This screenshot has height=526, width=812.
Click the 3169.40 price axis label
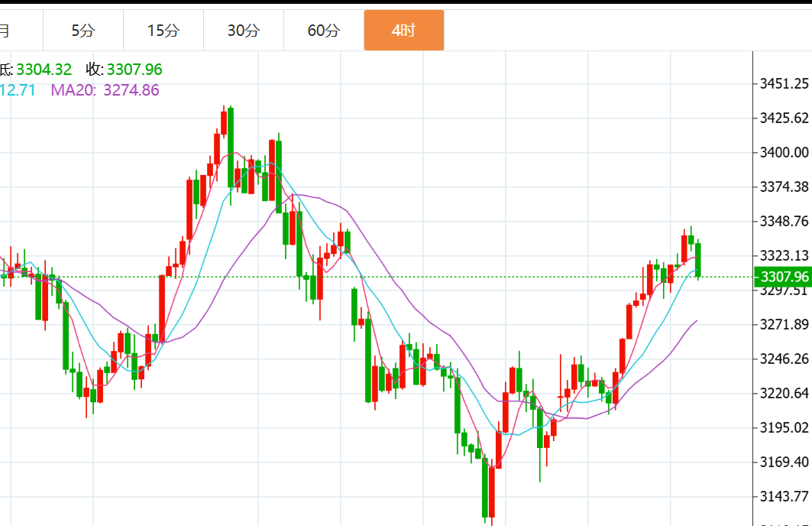point(784,462)
